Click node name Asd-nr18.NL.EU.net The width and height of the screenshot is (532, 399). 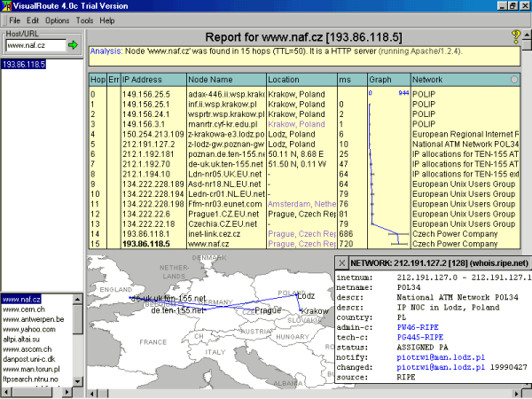click(x=224, y=184)
